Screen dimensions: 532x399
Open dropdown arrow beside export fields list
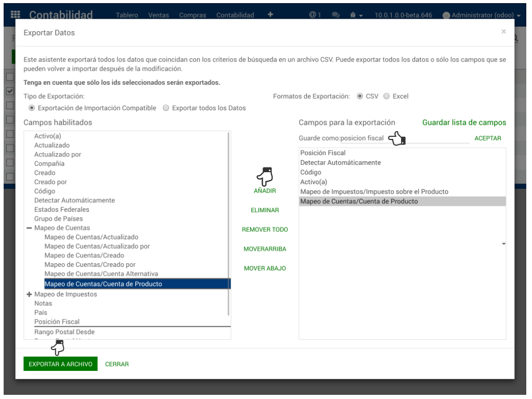[504, 243]
